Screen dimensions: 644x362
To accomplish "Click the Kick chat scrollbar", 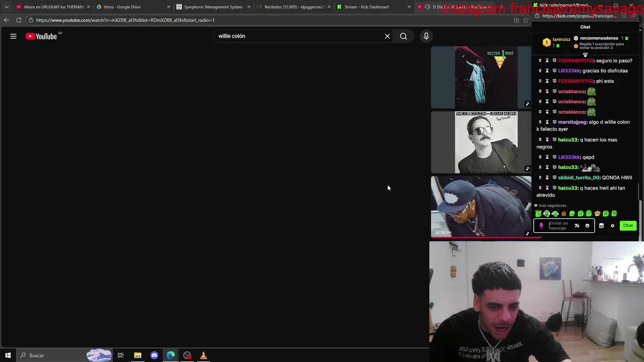I will (x=640, y=192).
